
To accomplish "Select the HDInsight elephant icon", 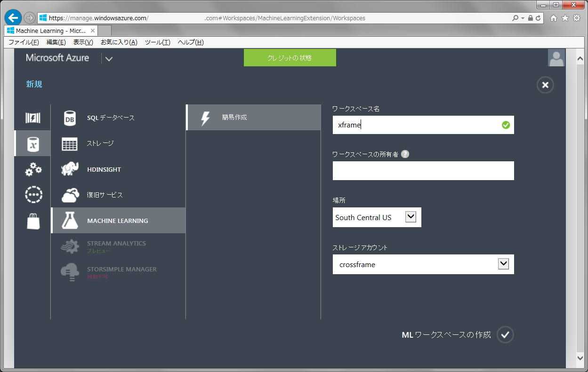I will (x=70, y=169).
